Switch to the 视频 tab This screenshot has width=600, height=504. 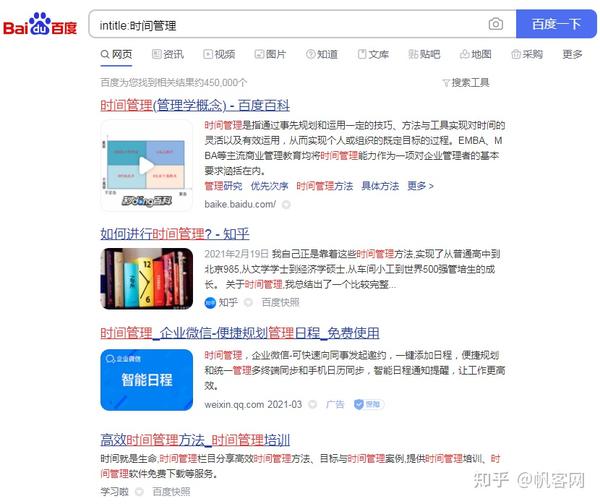coord(219,54)
